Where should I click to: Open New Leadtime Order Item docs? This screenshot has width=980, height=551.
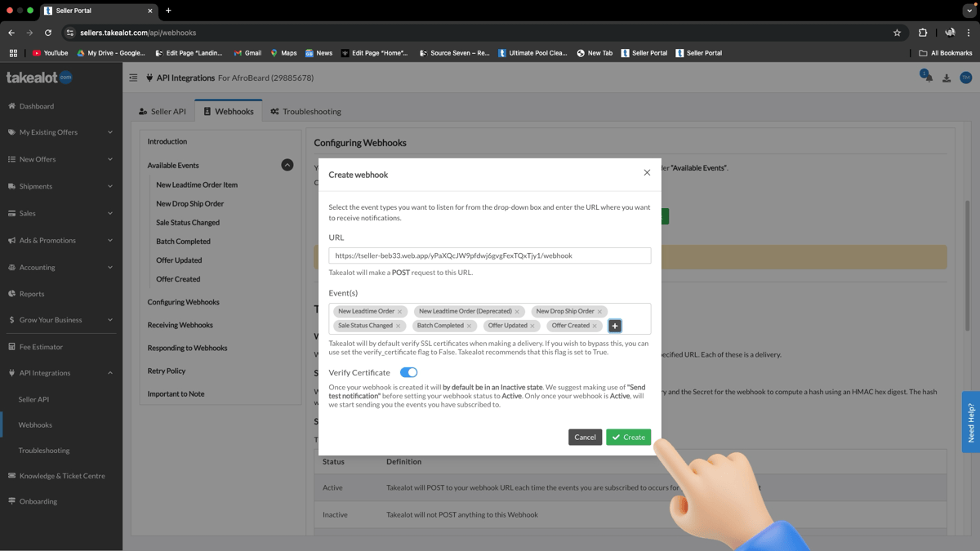click(197, 184)
